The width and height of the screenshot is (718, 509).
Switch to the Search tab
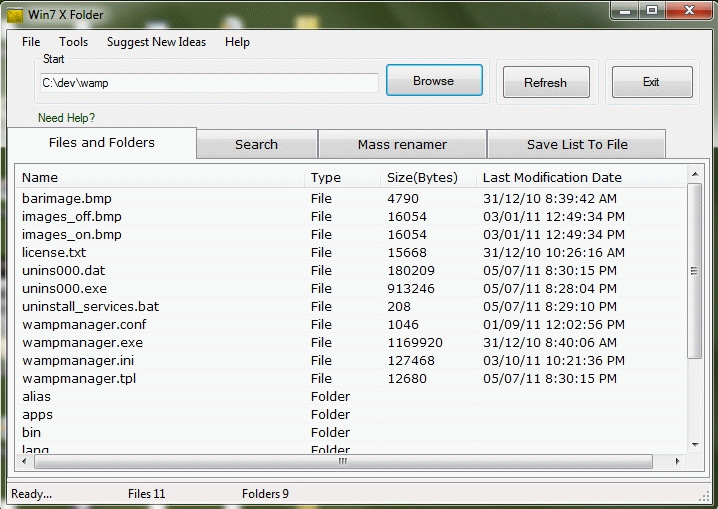point(256,145)
